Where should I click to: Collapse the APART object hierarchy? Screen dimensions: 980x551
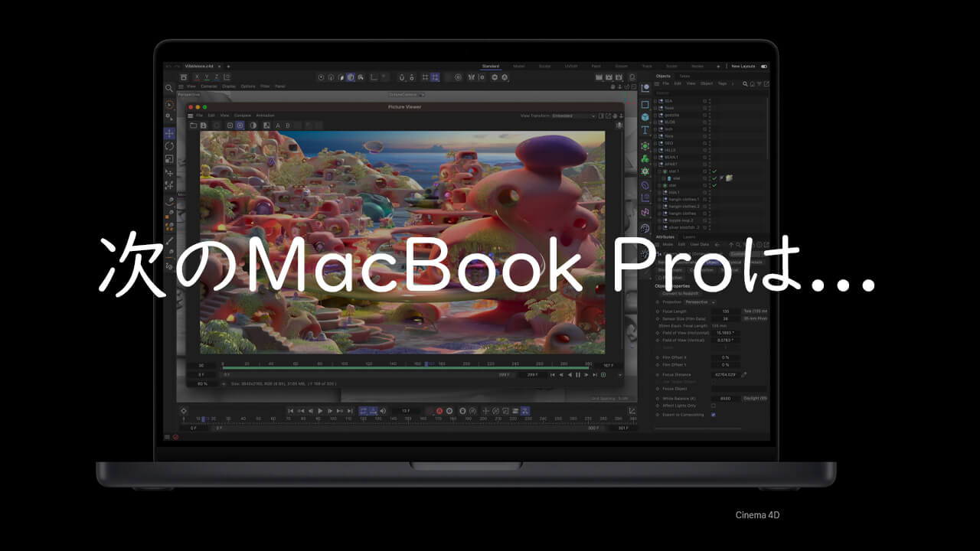point(656,165)
